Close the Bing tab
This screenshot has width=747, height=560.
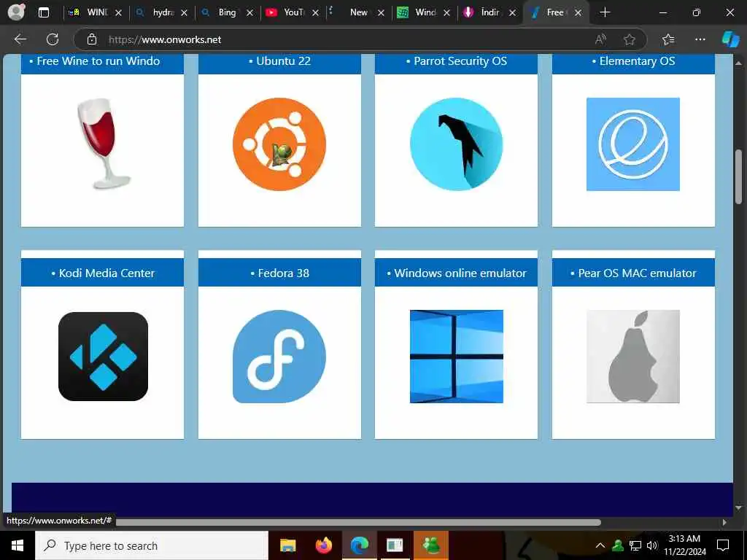pyautogui.click(x=249, y=13)
